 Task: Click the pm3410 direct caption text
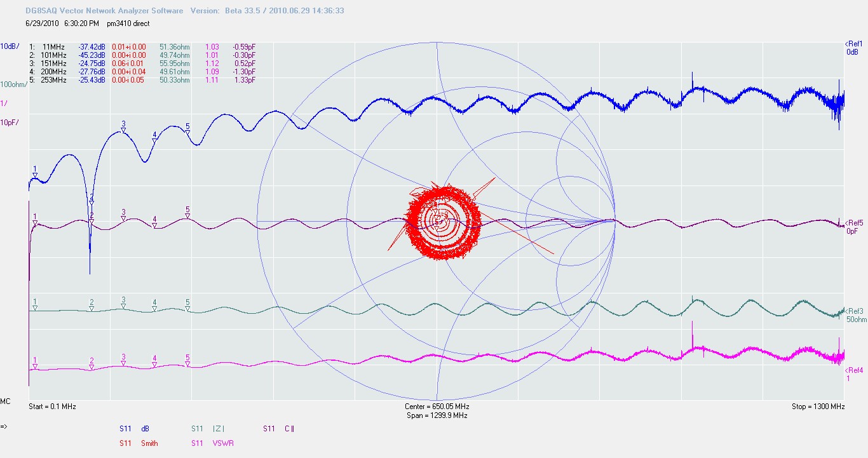[128, 23]
